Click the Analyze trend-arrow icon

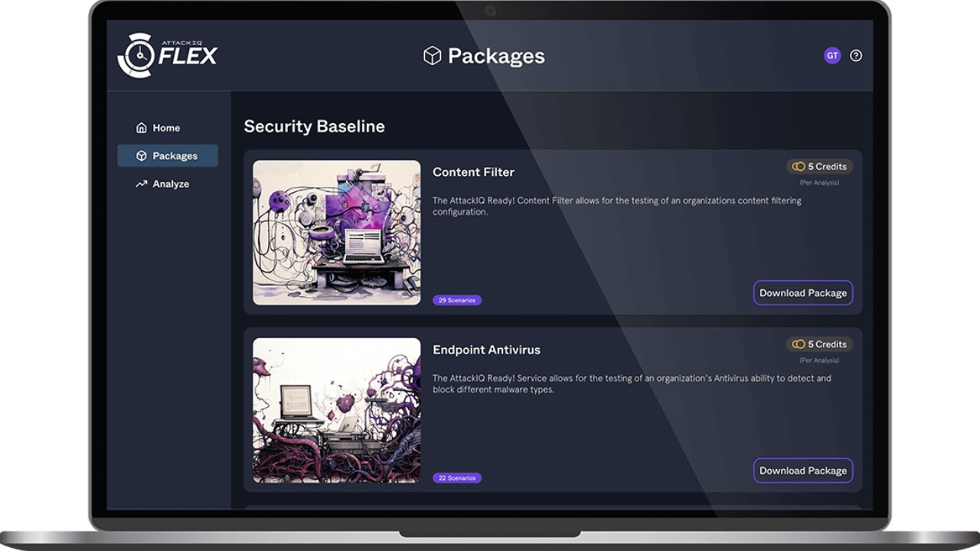coord(141,184)
